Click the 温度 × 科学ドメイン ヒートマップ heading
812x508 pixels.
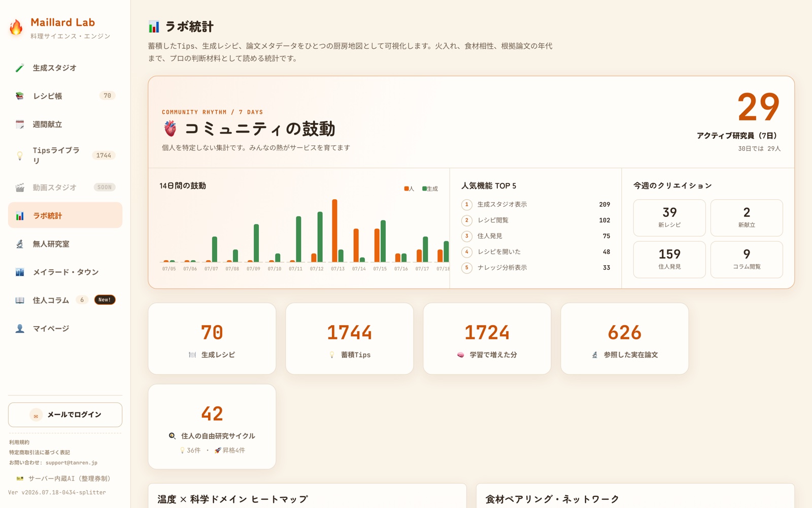[233, 499]
